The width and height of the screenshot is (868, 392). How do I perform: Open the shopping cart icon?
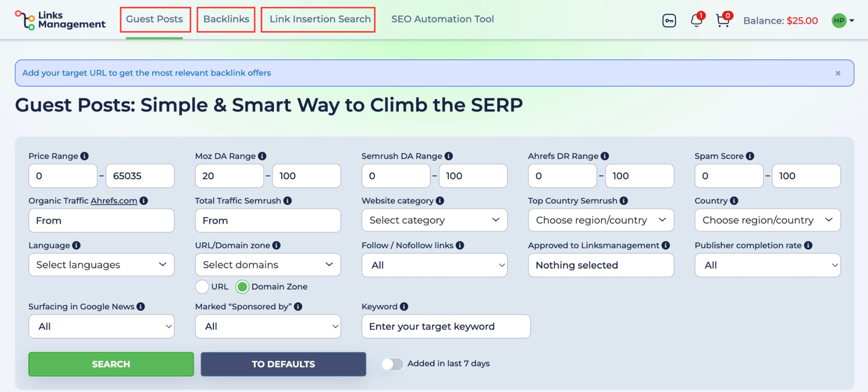pyautogui.click(x=723, y=20)
